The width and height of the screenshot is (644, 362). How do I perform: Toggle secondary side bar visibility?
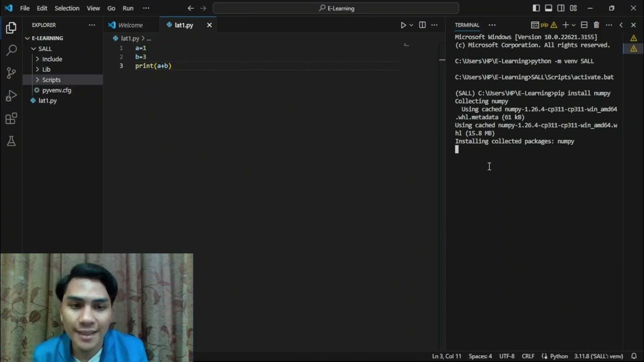[561, 8]
